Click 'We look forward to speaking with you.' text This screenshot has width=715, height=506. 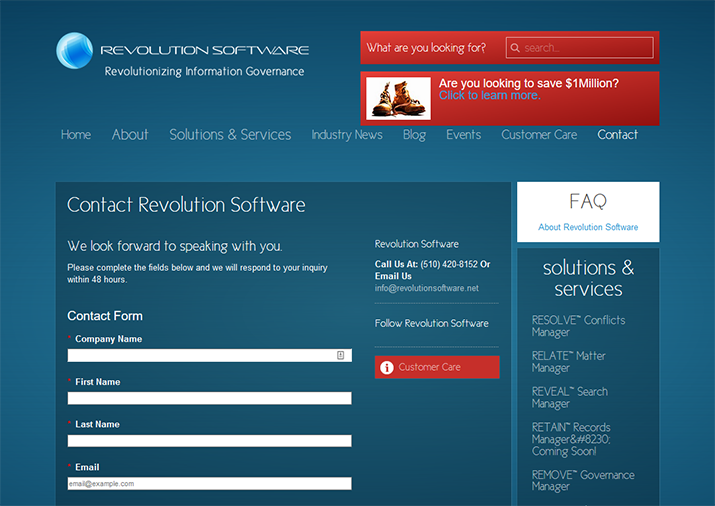175,247
